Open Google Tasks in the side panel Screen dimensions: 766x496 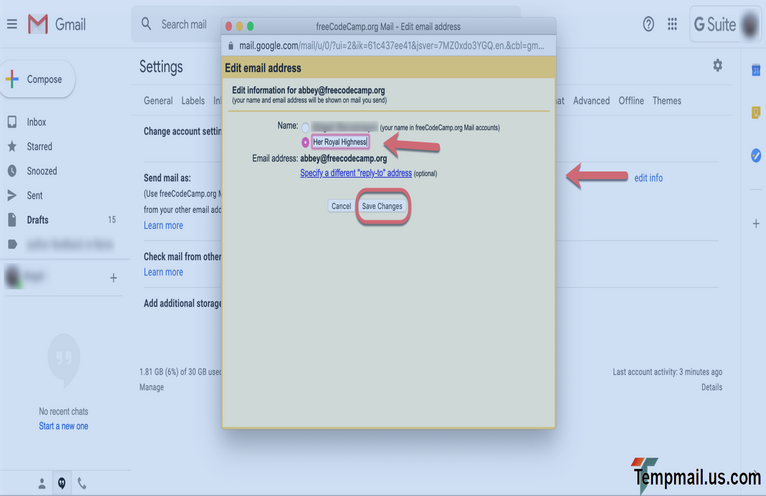[756, 155]
